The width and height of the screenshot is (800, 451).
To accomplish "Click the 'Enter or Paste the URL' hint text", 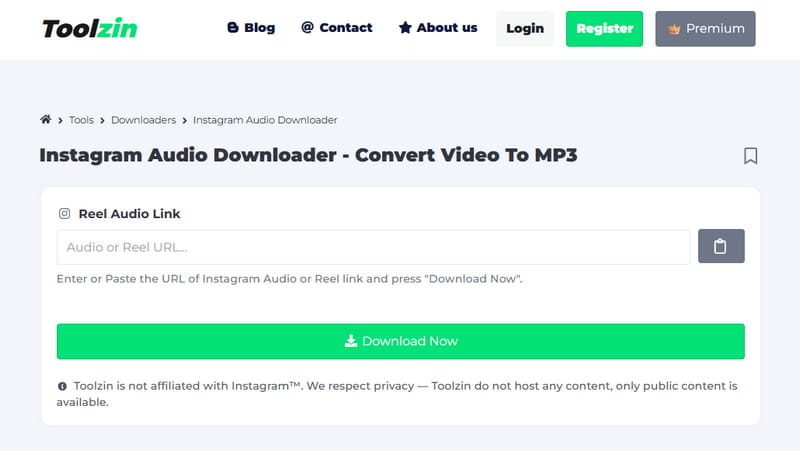I will coord(289,279).
